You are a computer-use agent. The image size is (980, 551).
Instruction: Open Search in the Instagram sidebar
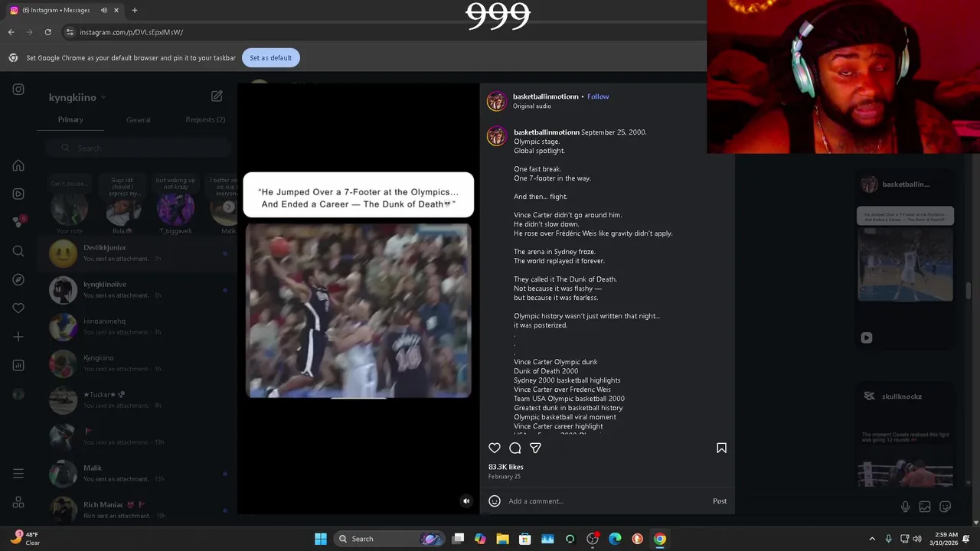click(x=18, y=251)
